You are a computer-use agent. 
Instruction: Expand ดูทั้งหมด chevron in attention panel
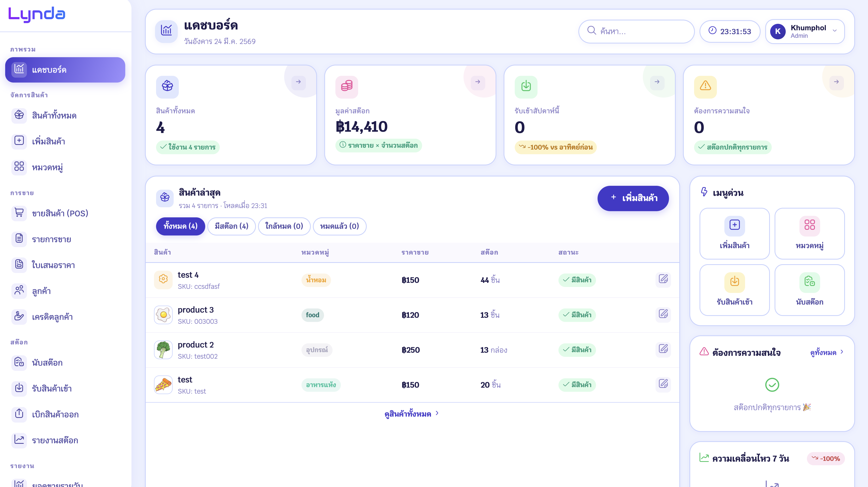841,352
